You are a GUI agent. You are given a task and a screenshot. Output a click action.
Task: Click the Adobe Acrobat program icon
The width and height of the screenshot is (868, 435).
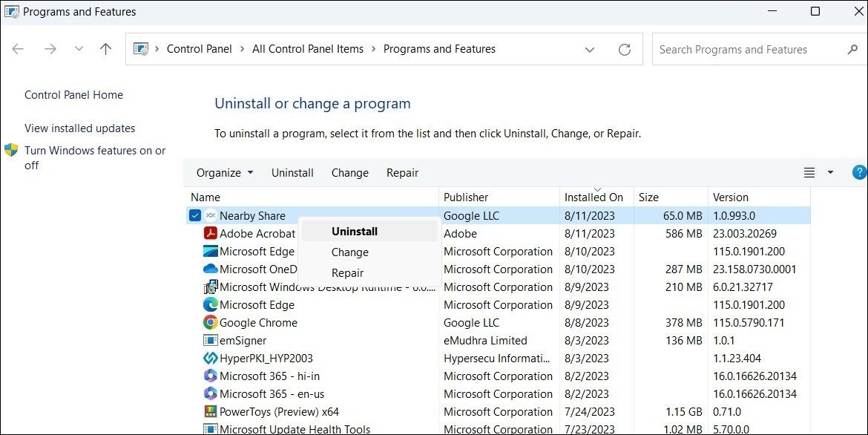coord(210,233)
